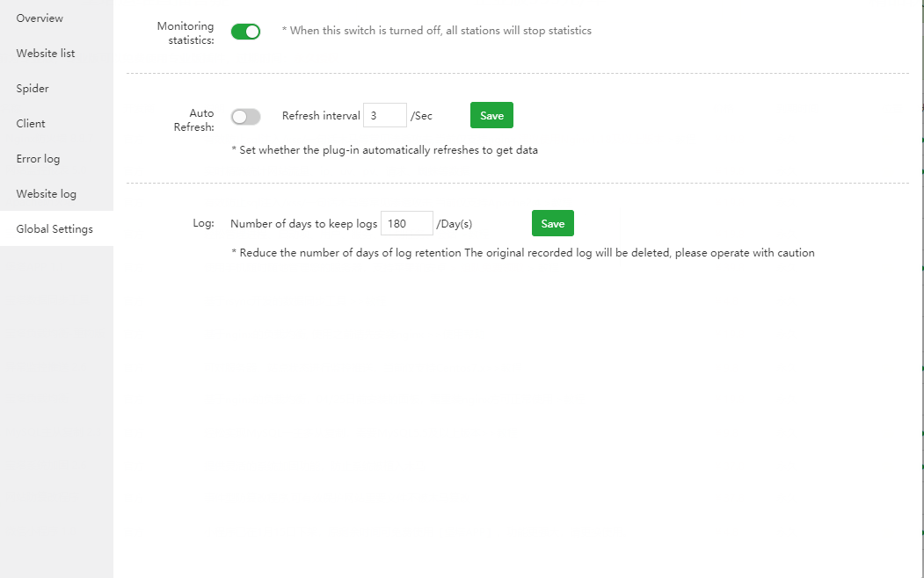This screenshot has width=924, height=578.
Task: Click "Number of days to keep logs" text
Action: tap(303, 224)
